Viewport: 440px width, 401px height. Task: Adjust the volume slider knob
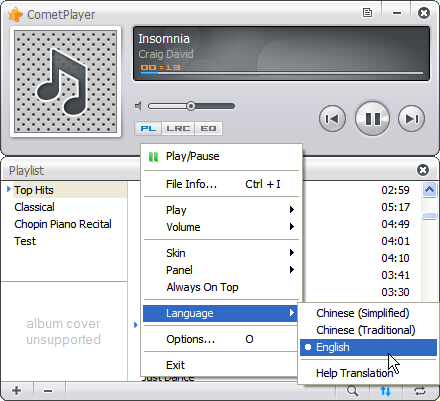[x=191, y=106]
